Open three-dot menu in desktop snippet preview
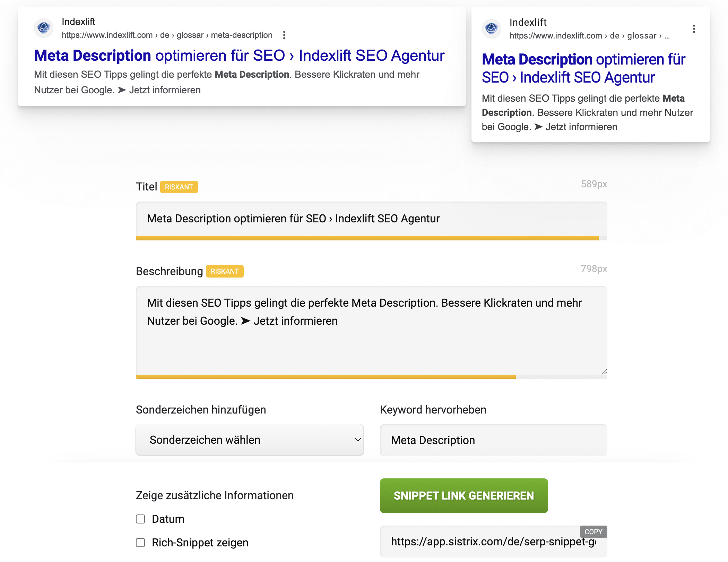The height and width of the screenshot is (562, 728). tap(284, 35)
